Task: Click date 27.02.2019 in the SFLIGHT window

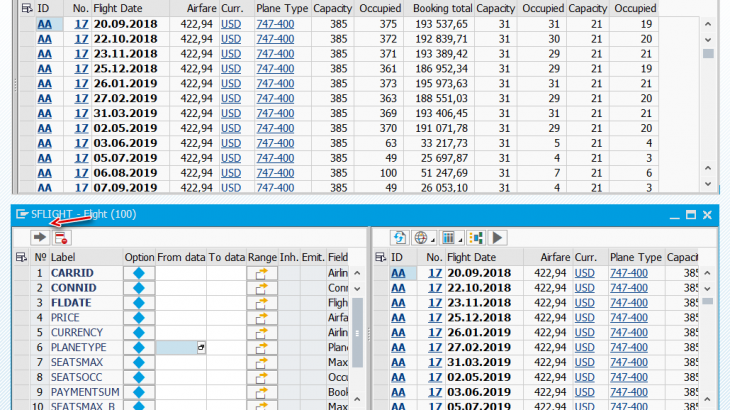Action: tap(479, 348)
